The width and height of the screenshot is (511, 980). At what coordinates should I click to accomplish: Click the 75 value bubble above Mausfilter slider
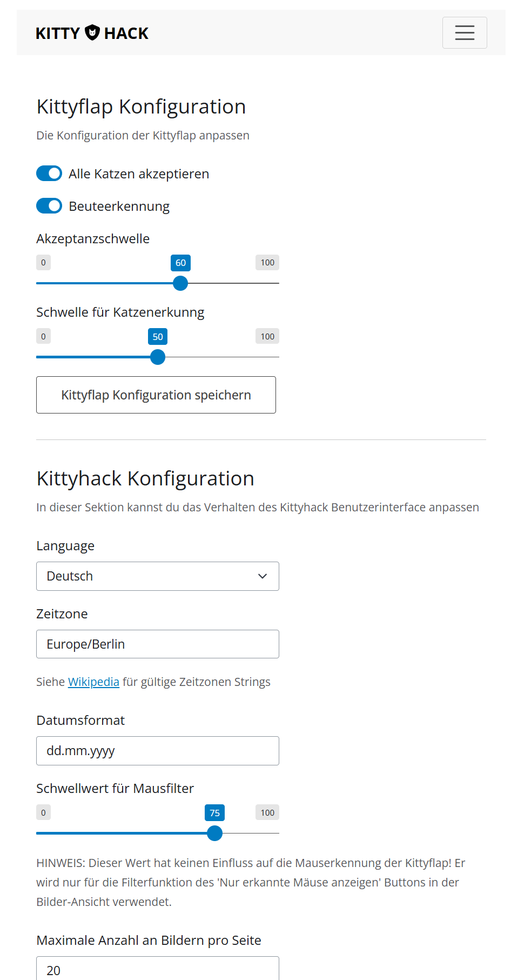215,813
